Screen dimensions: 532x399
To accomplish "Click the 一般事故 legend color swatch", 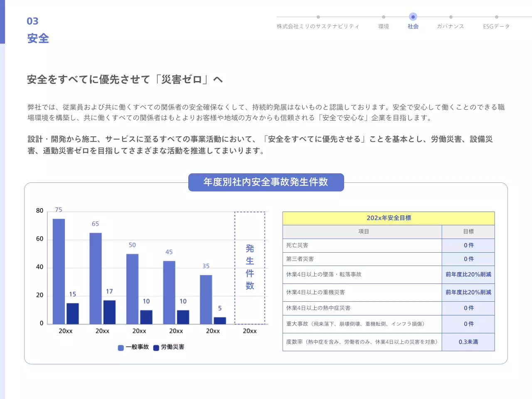I will pyautogui.click(x=121, y=347).
